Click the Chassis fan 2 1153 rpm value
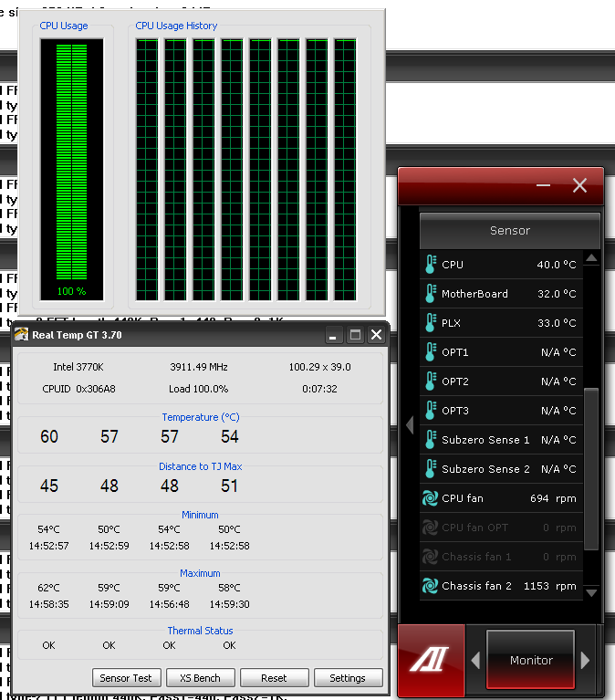The width and height of the screenshot is (615, 700). click(x=549, y=586)
